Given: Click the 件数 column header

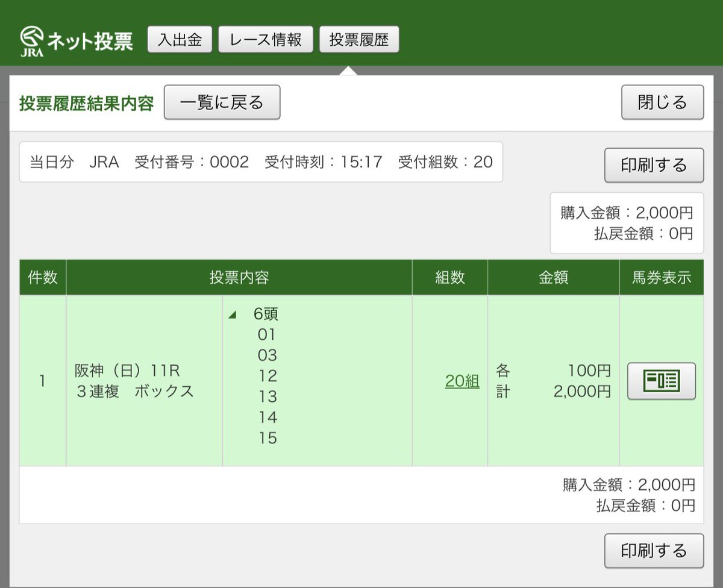Looking at the screenshot, I should click(x=43, y=278).
